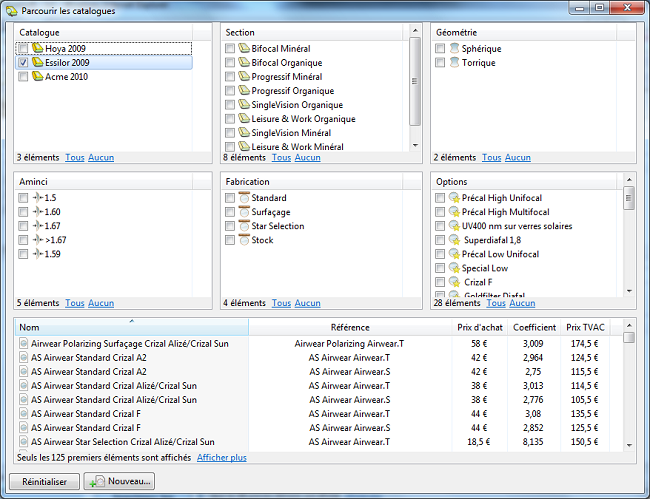Click the 174,5 € Prix TVAC cell
The width and height of the screenshot is (650, 499).
click(585, 344)
